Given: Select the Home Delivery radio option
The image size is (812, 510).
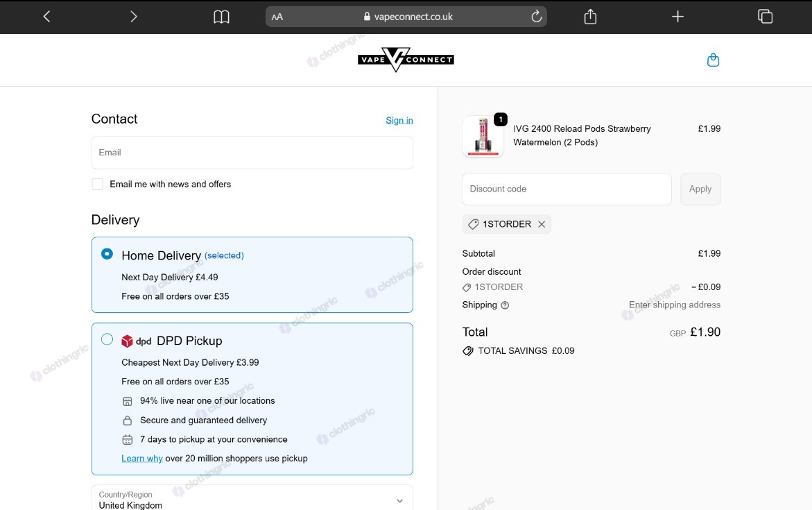Looking at the screenshot, I should point(107,254).
